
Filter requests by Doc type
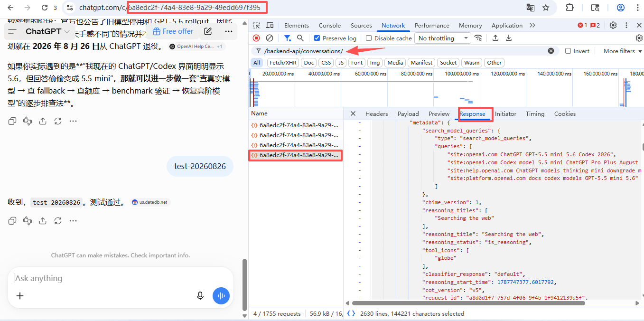(309, 63)
